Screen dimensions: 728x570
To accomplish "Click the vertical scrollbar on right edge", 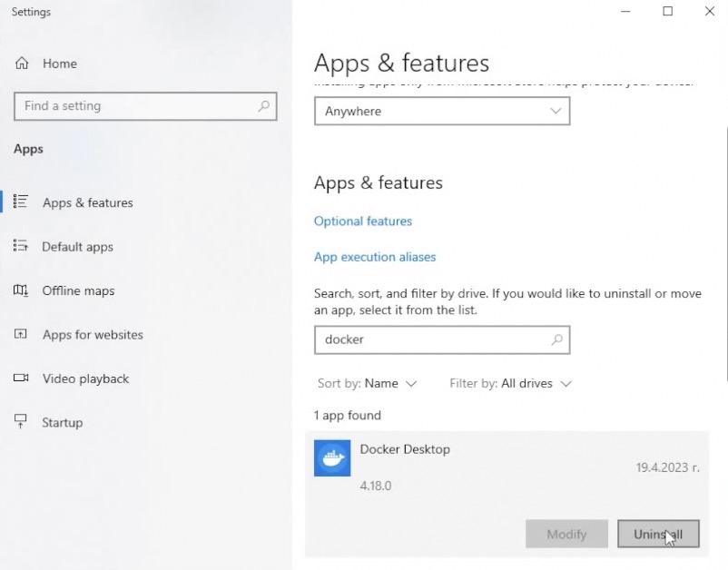I will 725,253.
